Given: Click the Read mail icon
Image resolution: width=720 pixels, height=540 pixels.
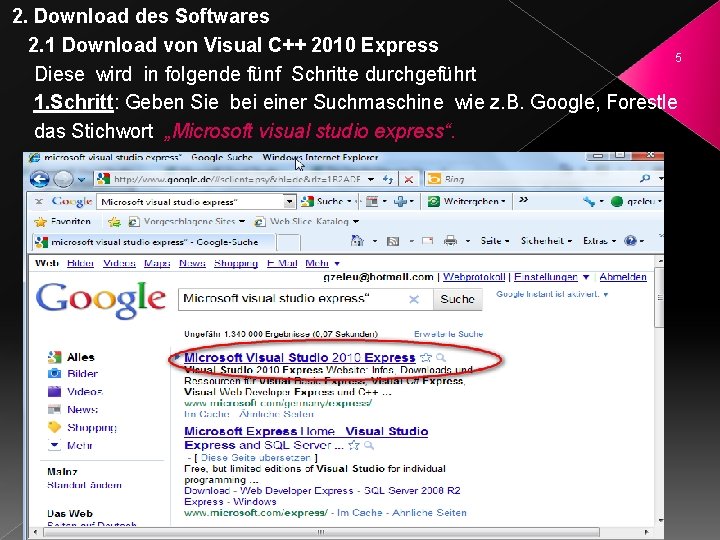Looking at the screenshot, I should [x=427, y=240].
